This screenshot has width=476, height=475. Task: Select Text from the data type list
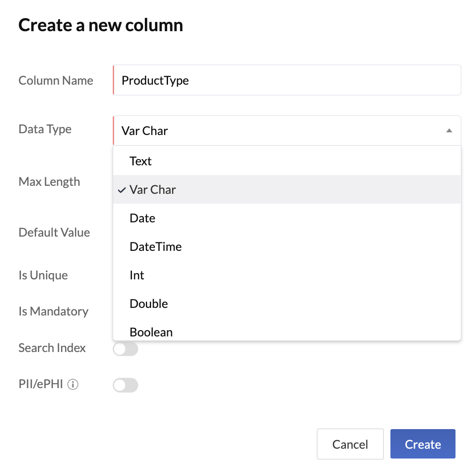pos(140,161)
